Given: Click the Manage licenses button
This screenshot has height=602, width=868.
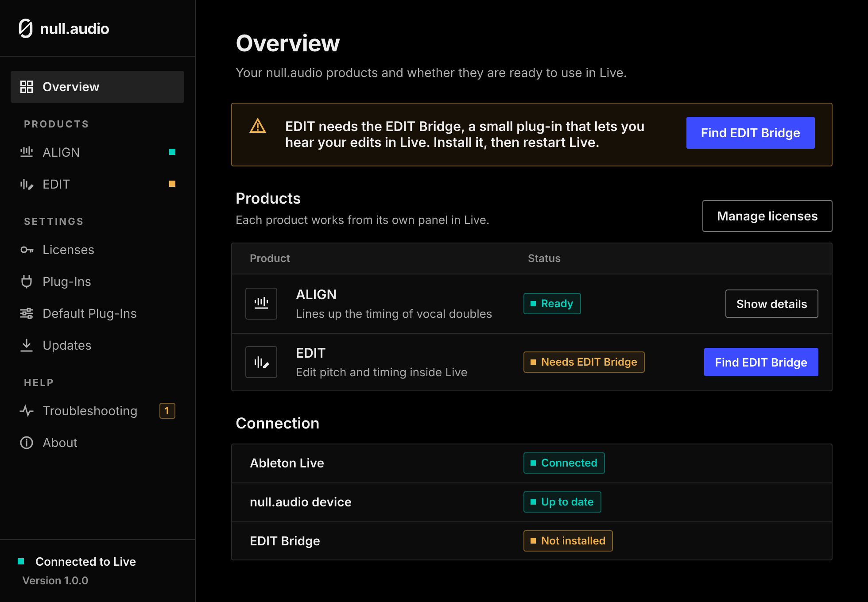Looking at the screenshot, I should click(x=767, y=216).
